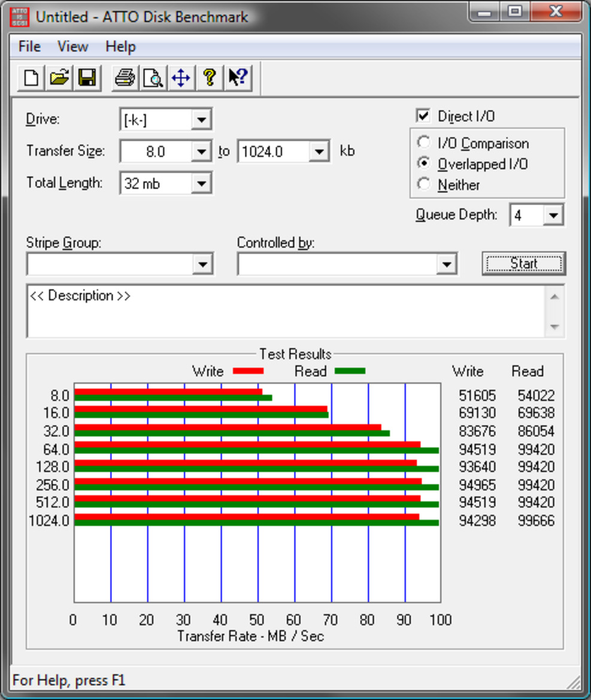
Task: Click the New document toolbar icon
Action: [31, 78]
